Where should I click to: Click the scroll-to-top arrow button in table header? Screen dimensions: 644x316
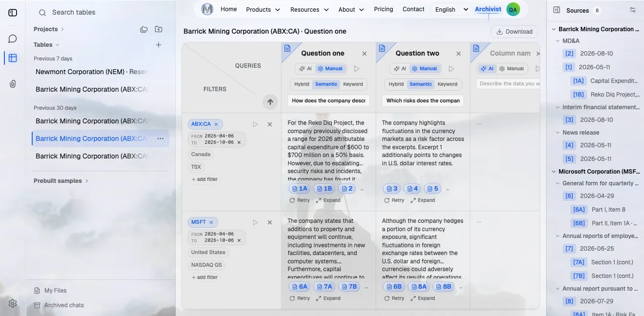tap(270, 102)
